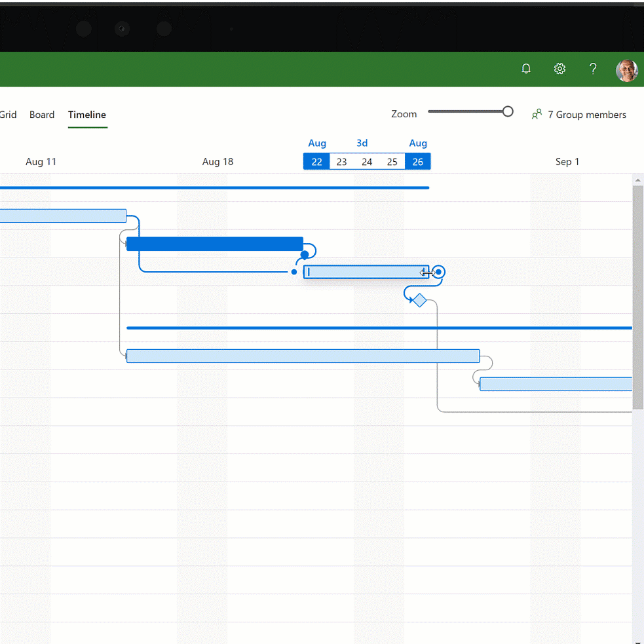Open the notifications bell icon
The image size is (644, 644).
tap(526, 69)
